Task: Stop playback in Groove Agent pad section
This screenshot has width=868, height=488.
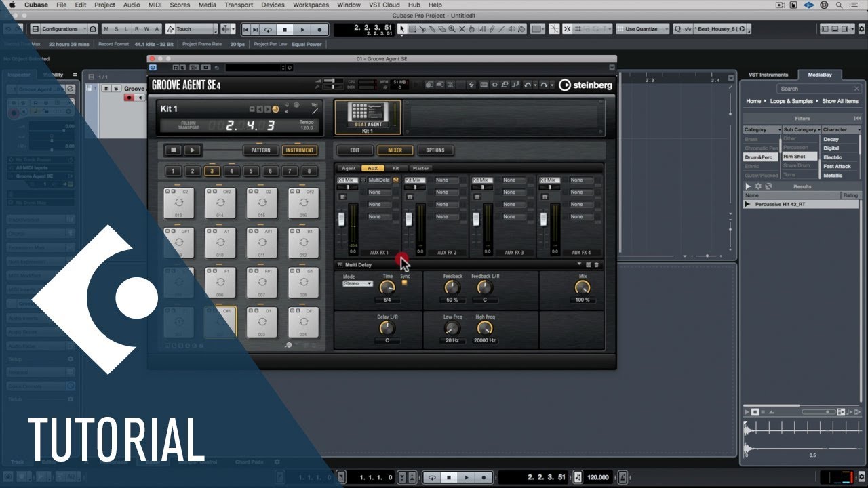Action: [x=174, y=150]
